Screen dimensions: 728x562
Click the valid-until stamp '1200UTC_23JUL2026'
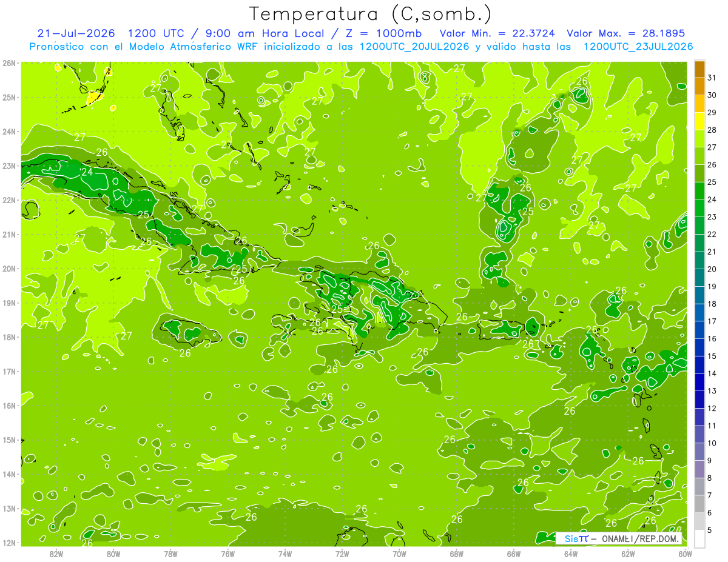click(x=638, y=47)
